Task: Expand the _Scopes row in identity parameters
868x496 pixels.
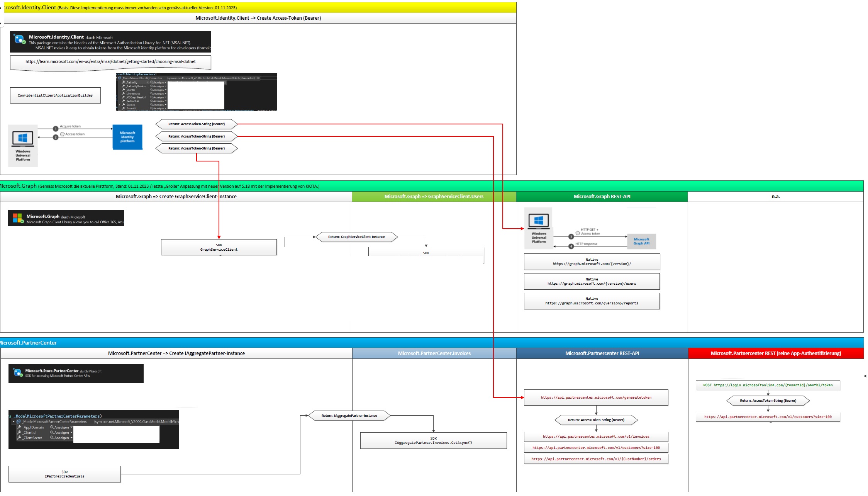Action: [120, 105]
